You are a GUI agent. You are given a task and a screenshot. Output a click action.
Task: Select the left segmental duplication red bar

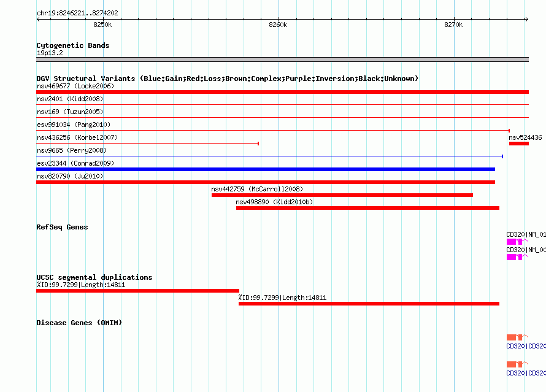point(137,291)
